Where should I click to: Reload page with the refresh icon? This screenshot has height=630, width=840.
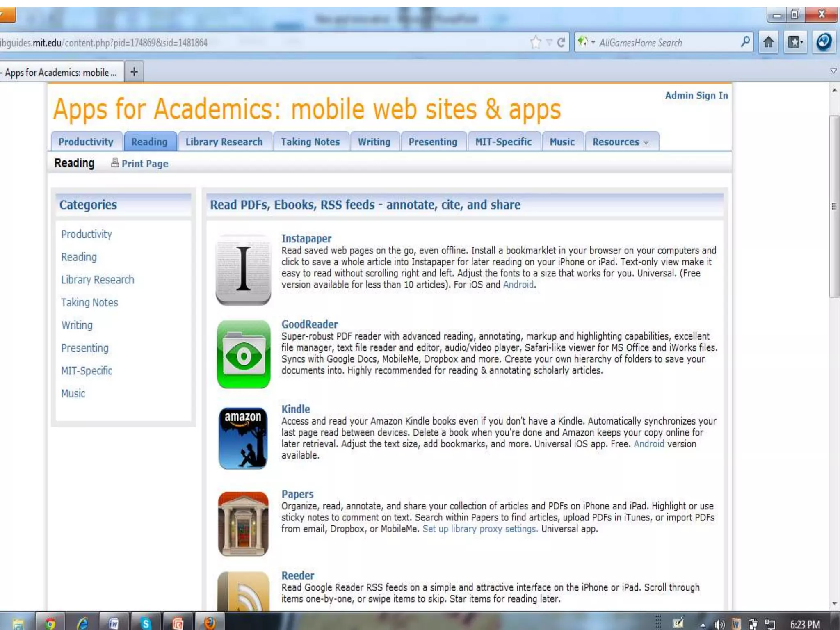561,42
